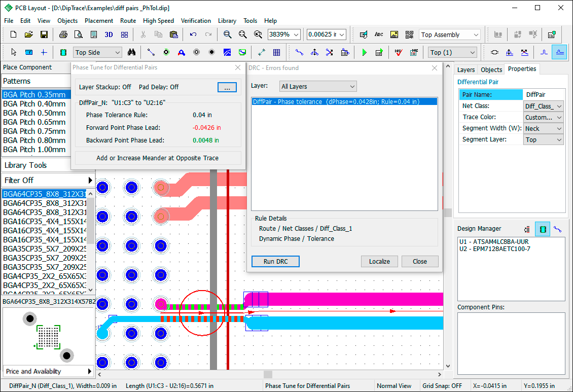Viewport: 573px width, 392px height.
Task: Set the origin with blue cross icon
Action: (x=44, y=52)
